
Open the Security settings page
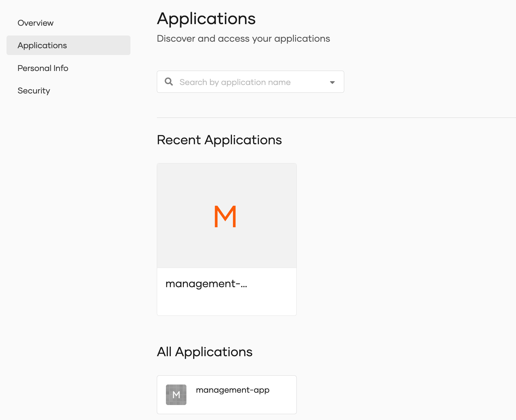pyautogui.click(x=34, y=91)
